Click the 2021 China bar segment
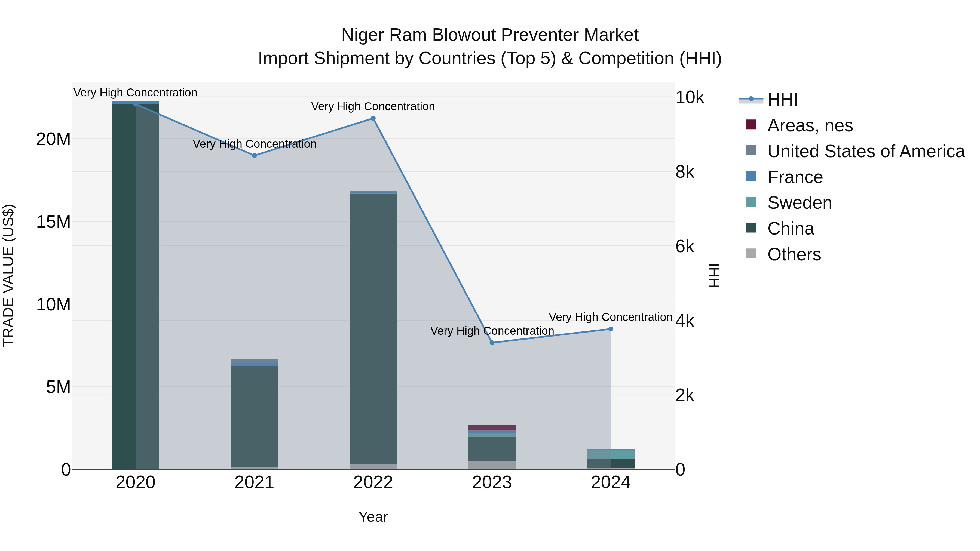The height and width of the screenshot is (551, 980). 255,417
